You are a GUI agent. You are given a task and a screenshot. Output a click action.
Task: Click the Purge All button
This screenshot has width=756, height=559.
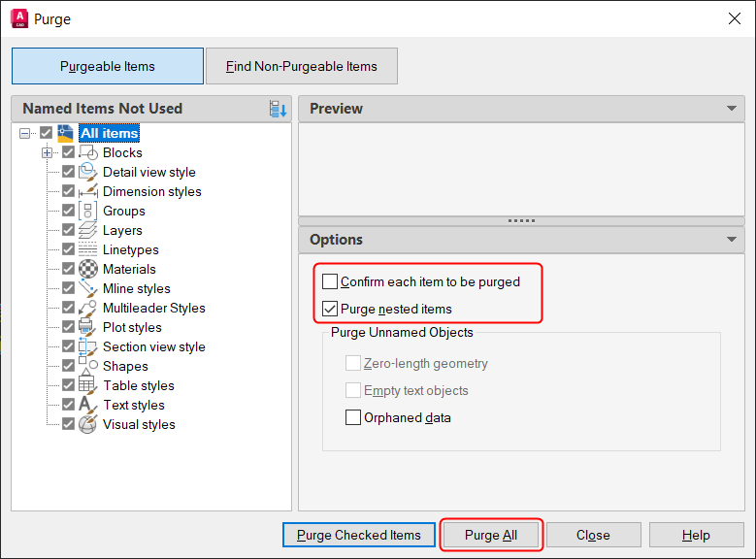point(491,535)
